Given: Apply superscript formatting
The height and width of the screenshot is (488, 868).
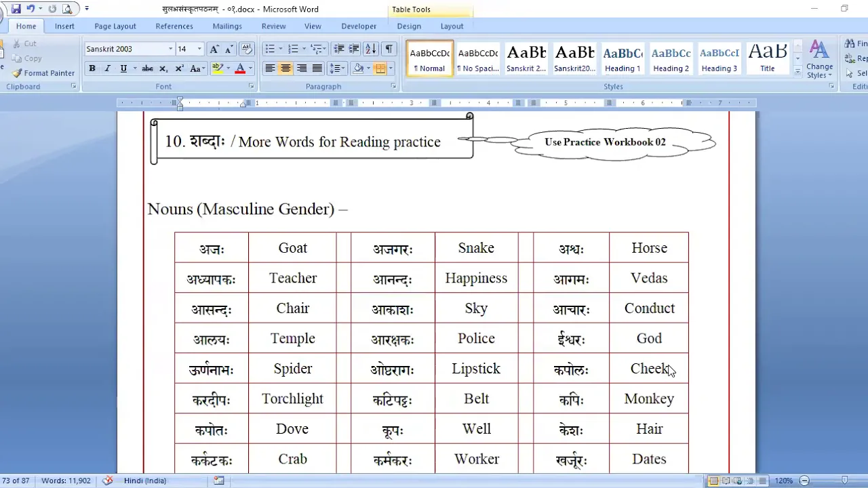Looking at the screenshot, I should coord(179,68).
